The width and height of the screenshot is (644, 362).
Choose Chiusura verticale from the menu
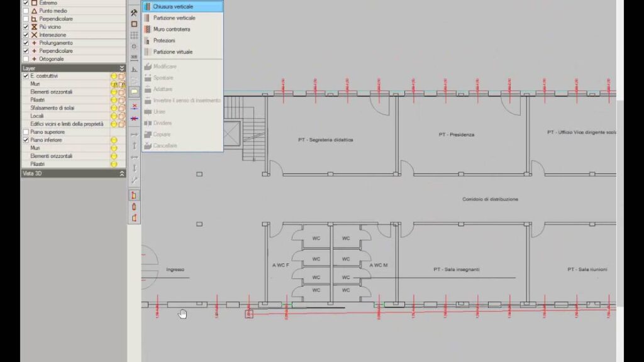point(173,6)
